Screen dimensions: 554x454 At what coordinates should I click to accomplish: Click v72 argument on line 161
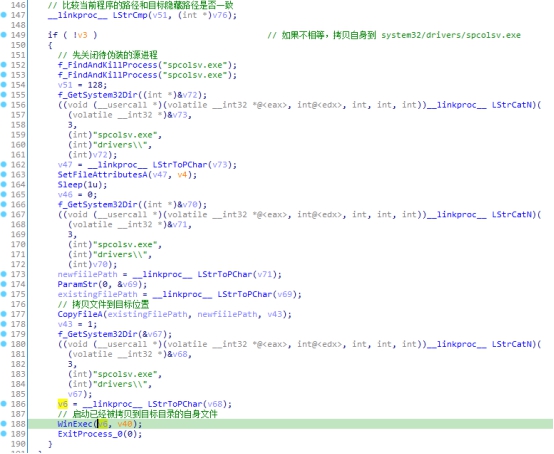(100, 154)
